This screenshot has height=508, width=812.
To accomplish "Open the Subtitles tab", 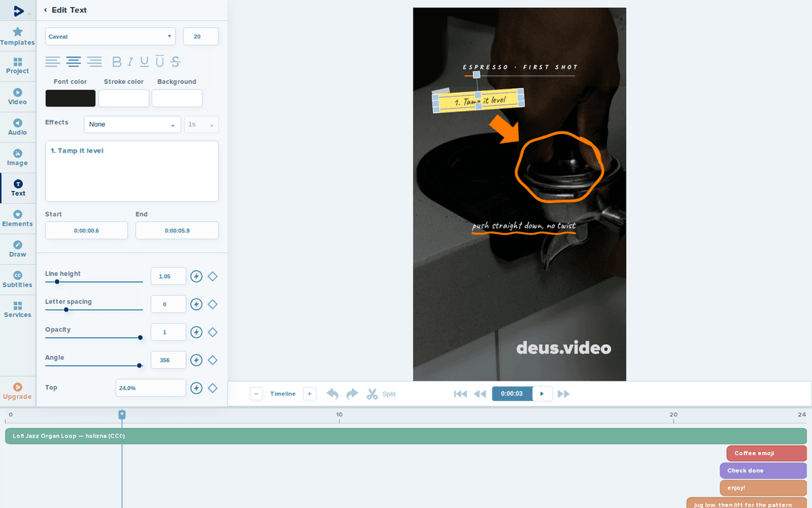I will [18, 279].
